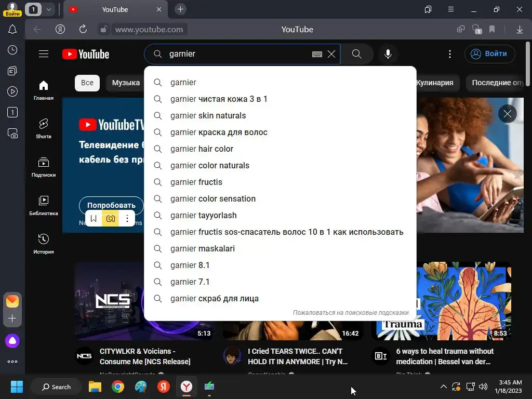Open notifications bell in browser sidebar
Screen dimensions: 532x399
12,29
